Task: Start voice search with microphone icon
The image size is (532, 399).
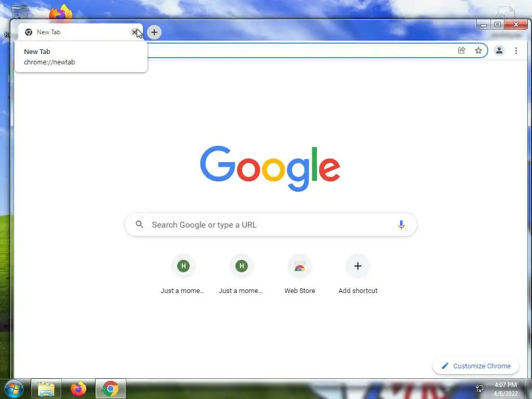Action: [x=401, y=224]
